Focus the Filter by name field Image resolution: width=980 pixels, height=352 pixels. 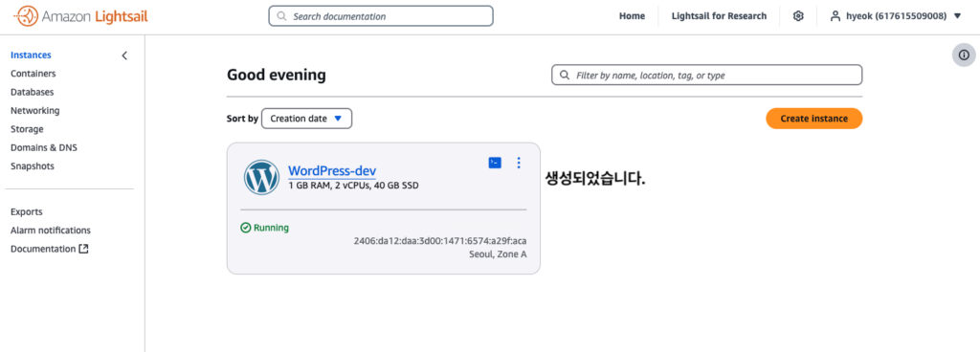pos(706,75)
